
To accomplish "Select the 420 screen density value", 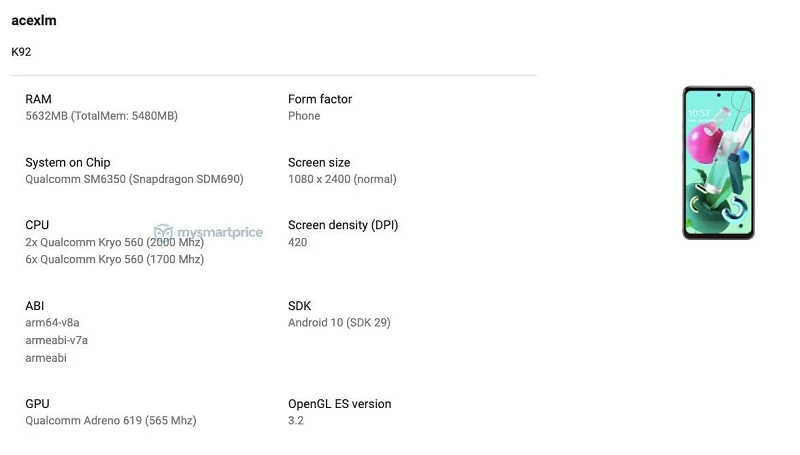I will tap(297, 242).
